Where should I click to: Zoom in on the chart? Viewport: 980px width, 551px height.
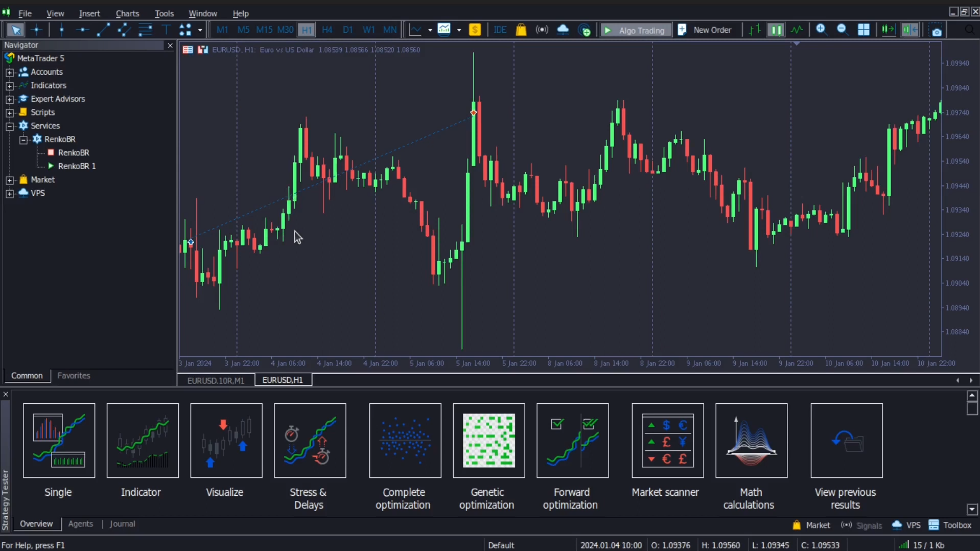(821, 30)
